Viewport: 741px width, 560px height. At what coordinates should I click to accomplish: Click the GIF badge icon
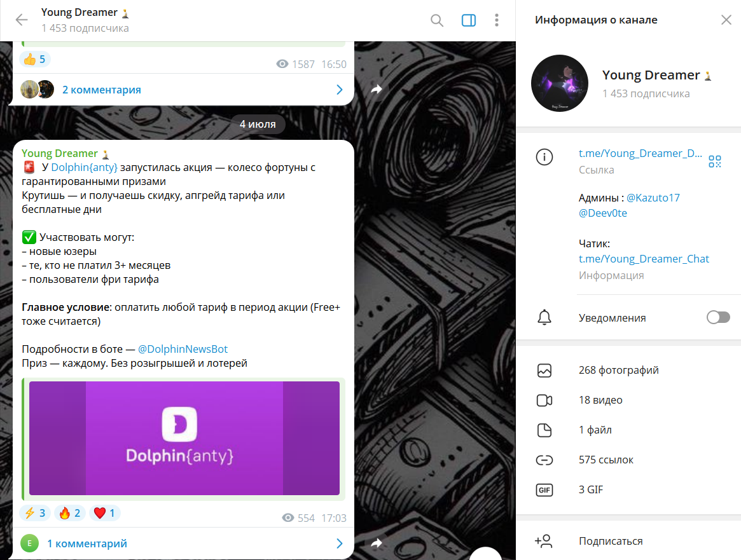(544, 489)
